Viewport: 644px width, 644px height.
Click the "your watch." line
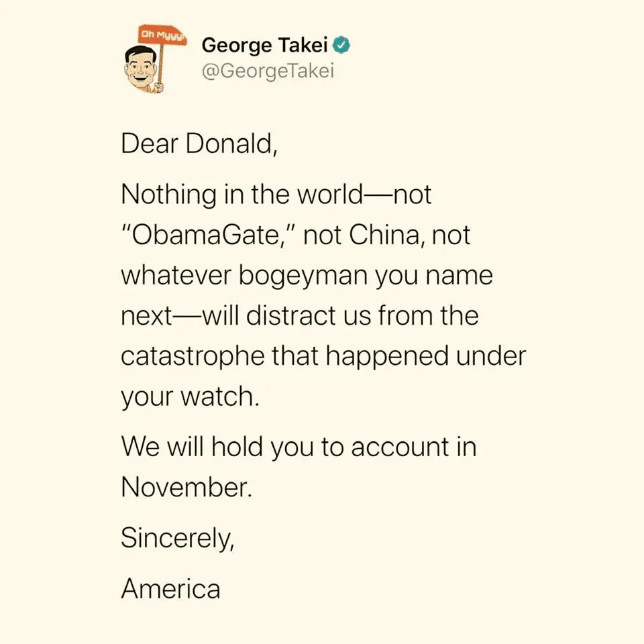(x=189, y=397)
